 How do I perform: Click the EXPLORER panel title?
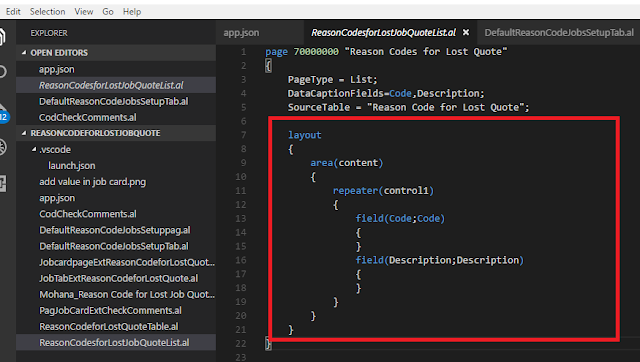click(49, 33)
